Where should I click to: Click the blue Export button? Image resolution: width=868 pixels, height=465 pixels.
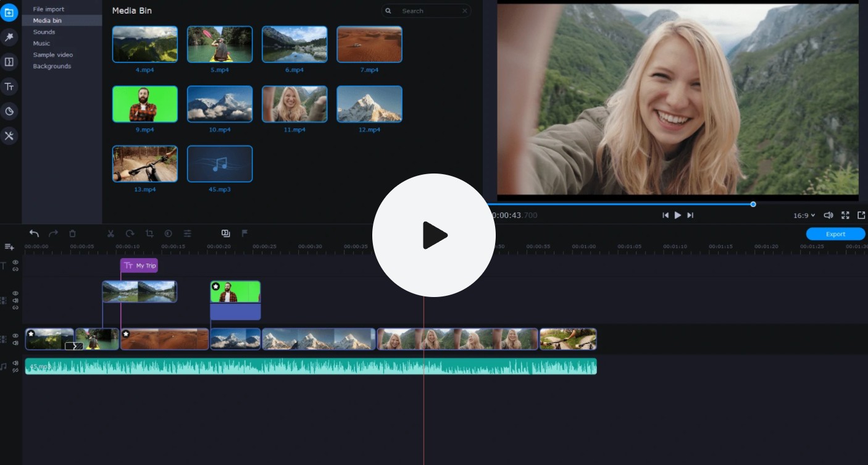click(x=835, y=234)
